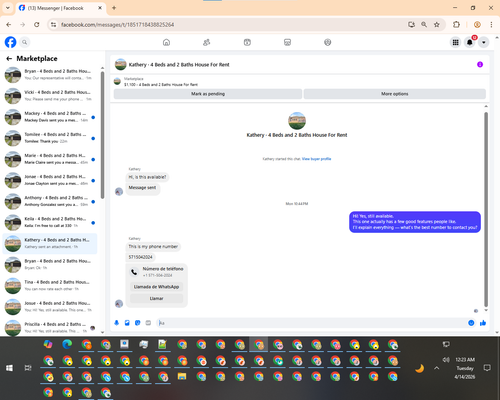Click Kathery's large listing photo in chat
500x400 pixels.
(297, 121)
